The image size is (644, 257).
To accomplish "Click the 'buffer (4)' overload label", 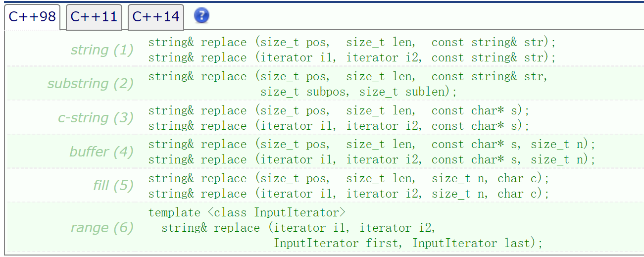I will point(101,152).
